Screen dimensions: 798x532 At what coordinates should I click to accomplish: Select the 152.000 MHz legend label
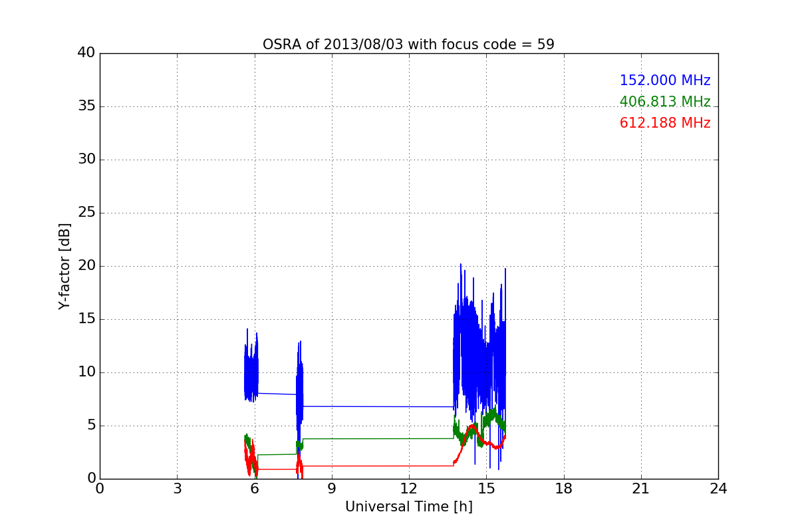coord(665,80)
